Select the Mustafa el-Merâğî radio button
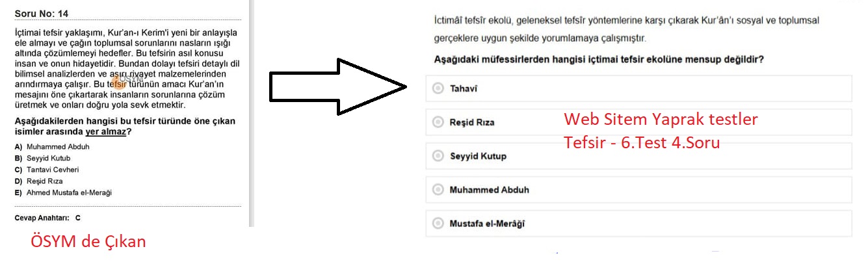Screen dimensions: 868x275 (438, 224)
